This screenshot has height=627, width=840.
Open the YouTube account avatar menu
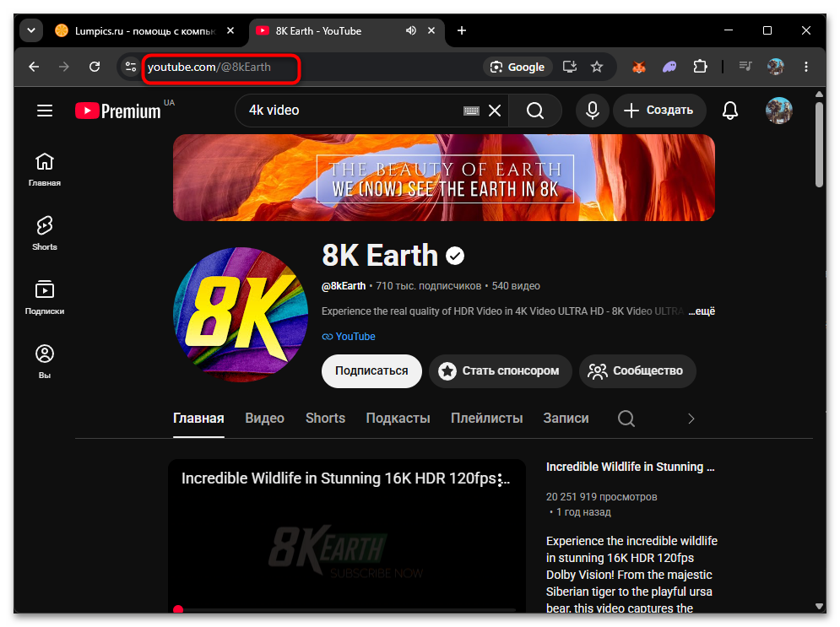(779, 111)
